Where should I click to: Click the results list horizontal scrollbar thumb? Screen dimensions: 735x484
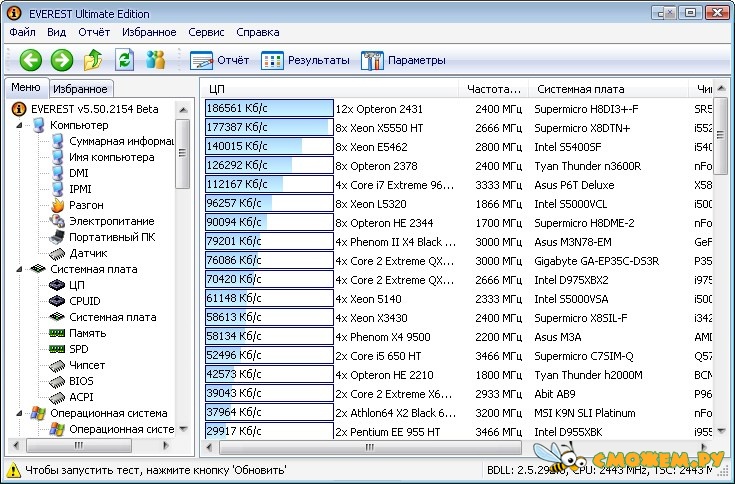pyautogui.click(x=370, y=447)
